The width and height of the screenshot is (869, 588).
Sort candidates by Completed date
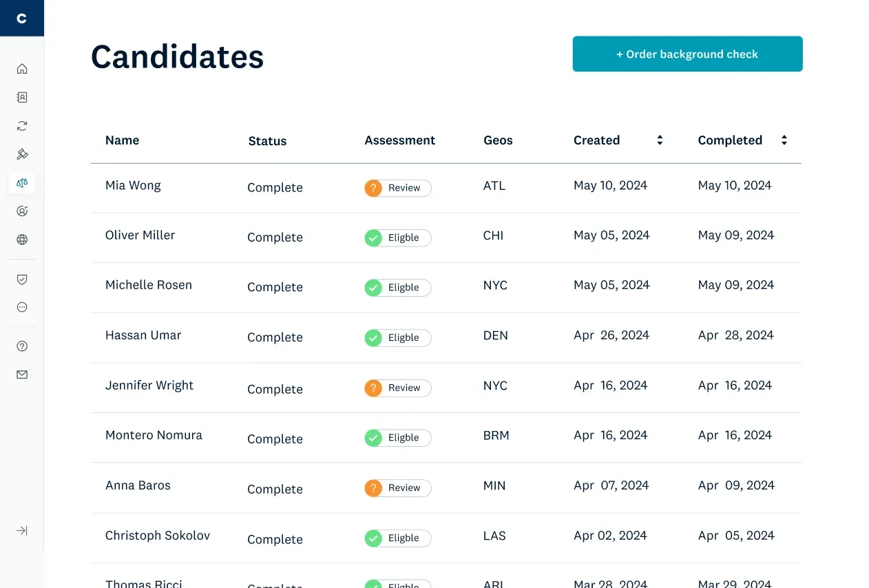click(x=784, y=140)
